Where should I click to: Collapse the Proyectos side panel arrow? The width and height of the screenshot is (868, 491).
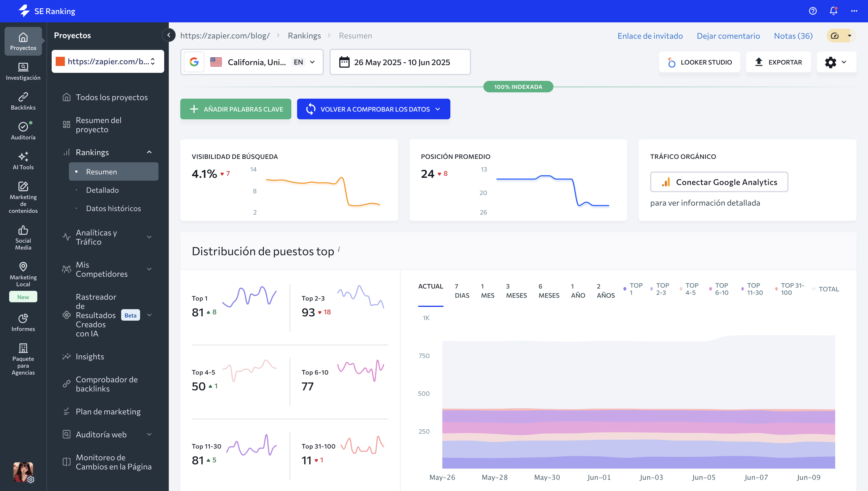[x=168, y=35]
